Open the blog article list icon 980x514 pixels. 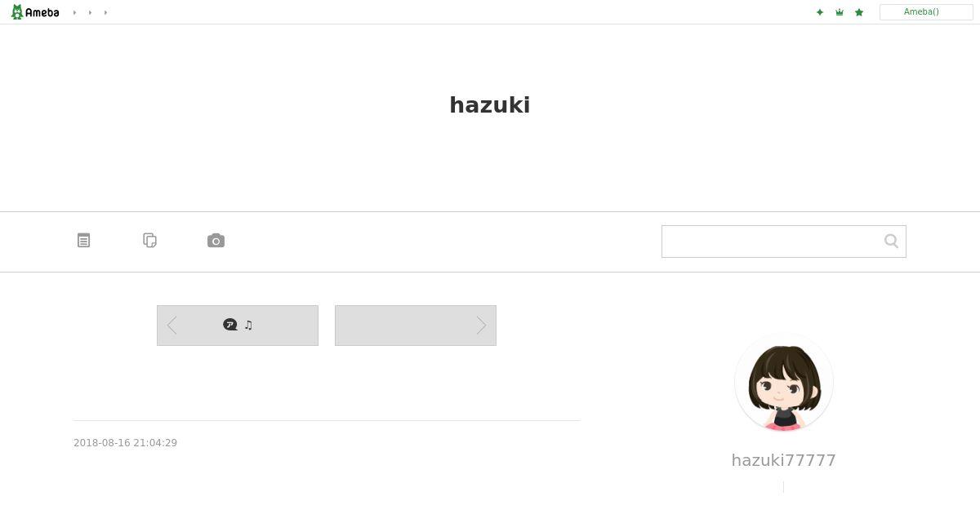pos(83,241)
